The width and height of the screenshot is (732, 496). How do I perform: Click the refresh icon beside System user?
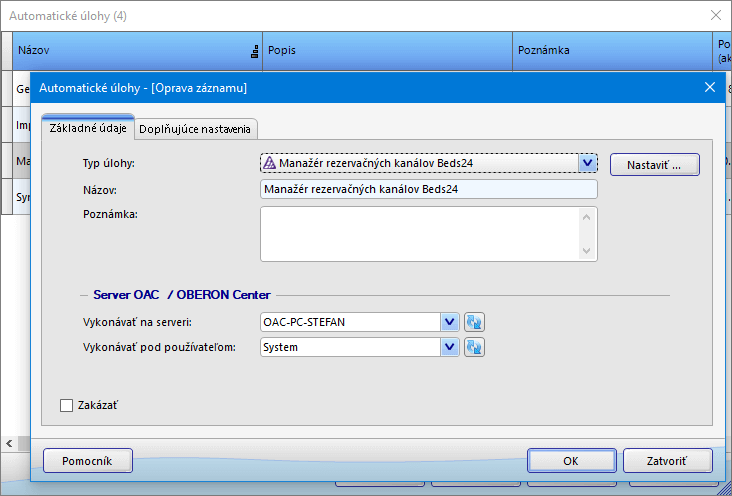[x=475, y=347]
